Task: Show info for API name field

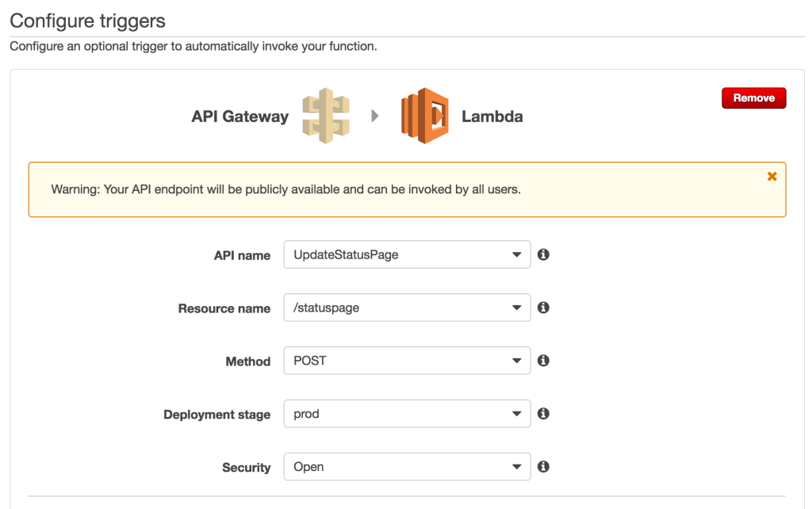Action: pyautogui.click(x=543, y=254)
